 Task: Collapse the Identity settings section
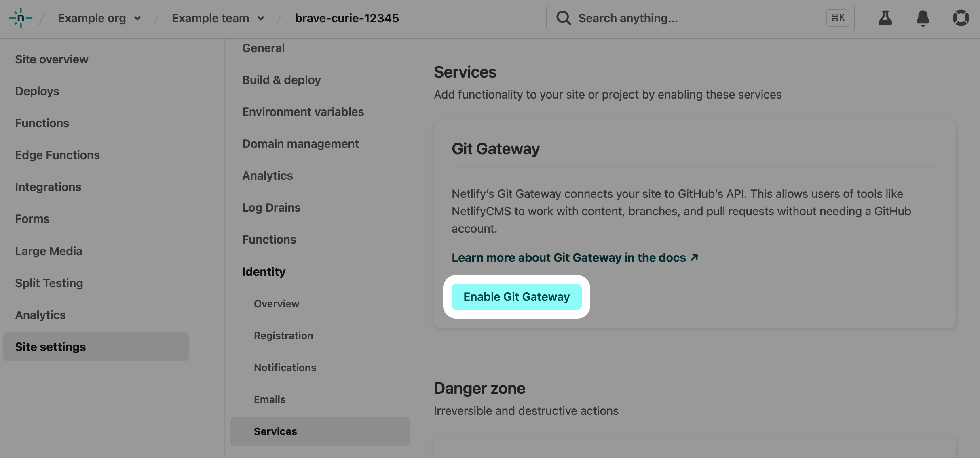[x=264, y=272]
